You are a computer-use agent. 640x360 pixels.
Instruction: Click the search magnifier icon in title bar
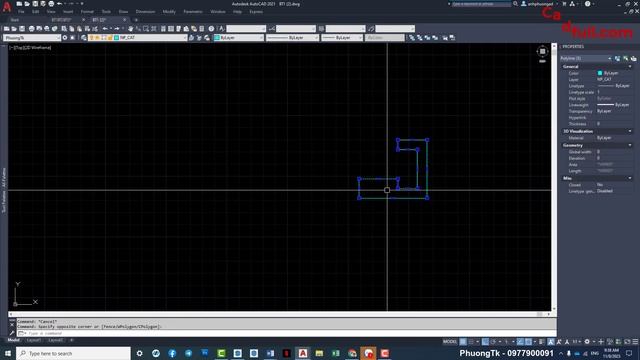[516, 4]
